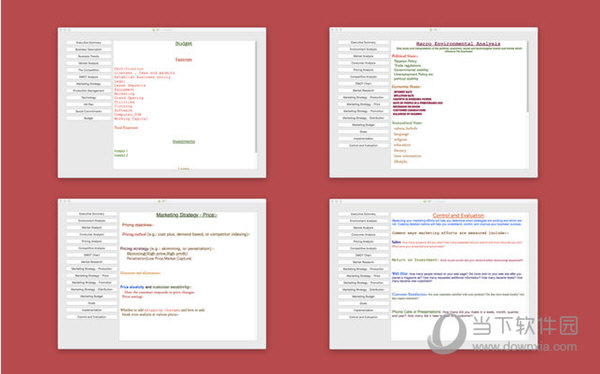Open Environment Analysis in top-right window
Screen dimensions: 600x374
click(363, 49)
